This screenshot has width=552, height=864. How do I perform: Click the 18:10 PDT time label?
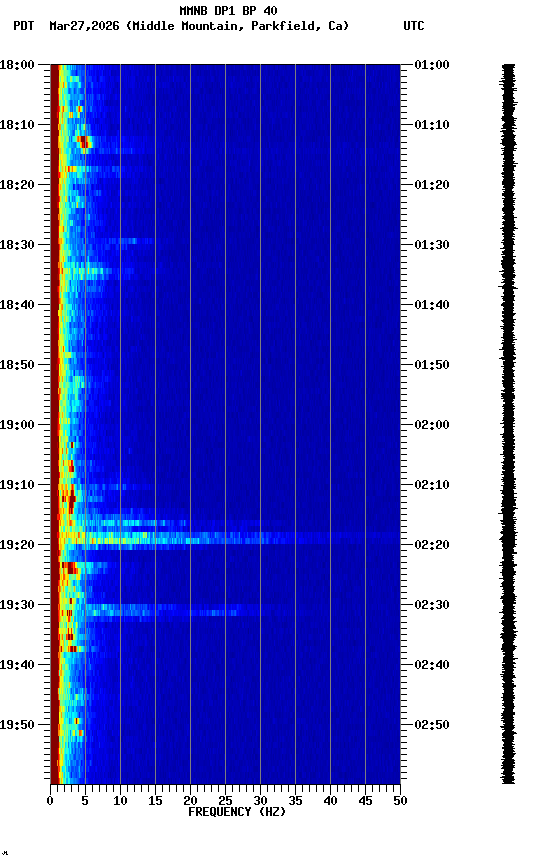(17, 125)
